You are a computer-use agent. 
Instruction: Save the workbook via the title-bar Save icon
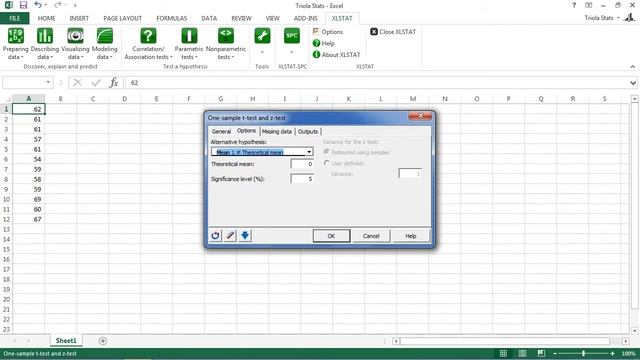[23, 5]
